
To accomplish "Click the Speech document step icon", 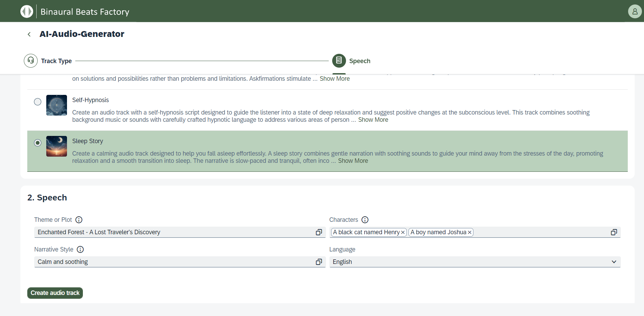I will pos(339,61).
